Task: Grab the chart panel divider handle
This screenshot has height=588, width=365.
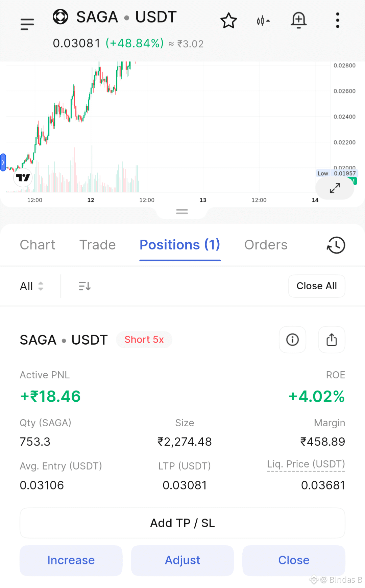Action: point(182,212)
